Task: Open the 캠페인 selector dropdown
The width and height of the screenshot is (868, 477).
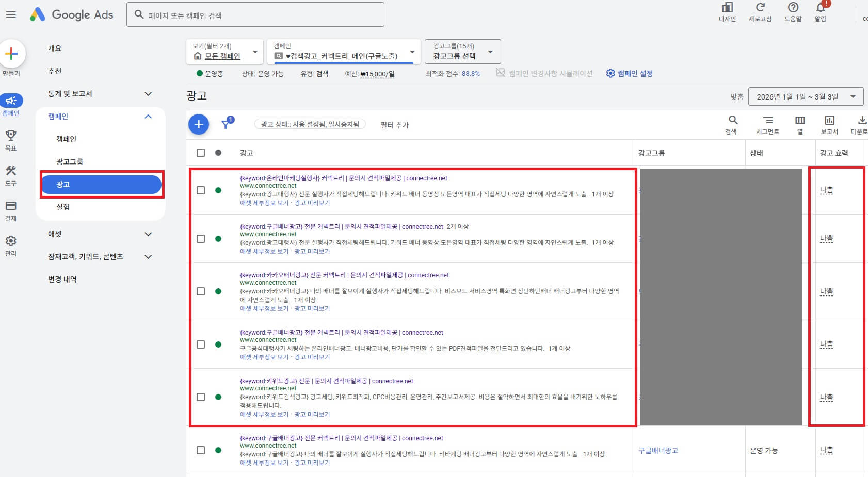Action: [344, 52]
